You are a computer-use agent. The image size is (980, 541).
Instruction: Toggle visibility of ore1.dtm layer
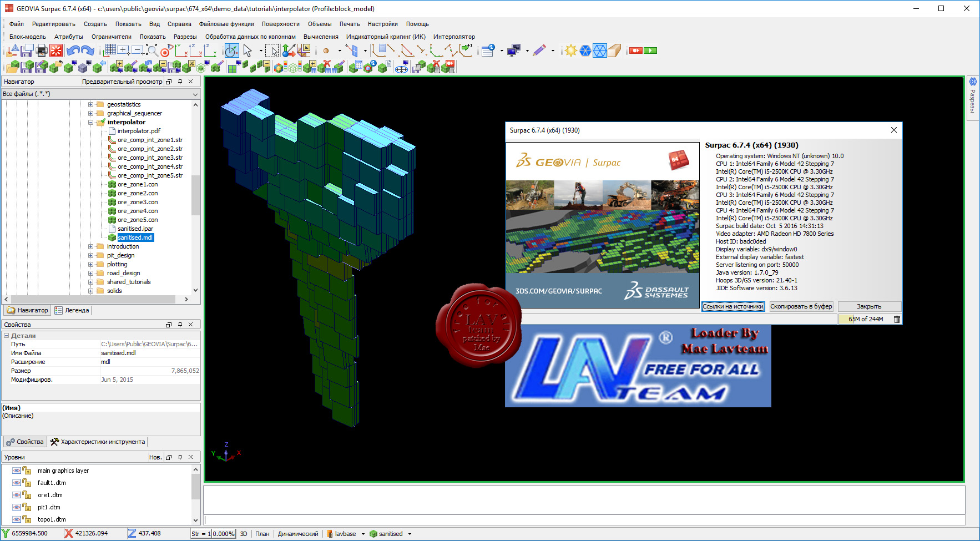(17, 495)
